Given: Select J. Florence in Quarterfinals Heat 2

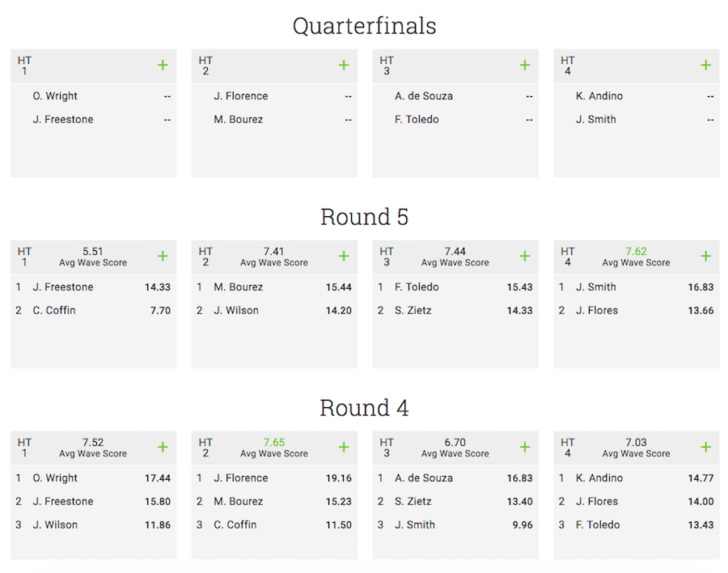Looking at the screenshot, I should 240,96.
